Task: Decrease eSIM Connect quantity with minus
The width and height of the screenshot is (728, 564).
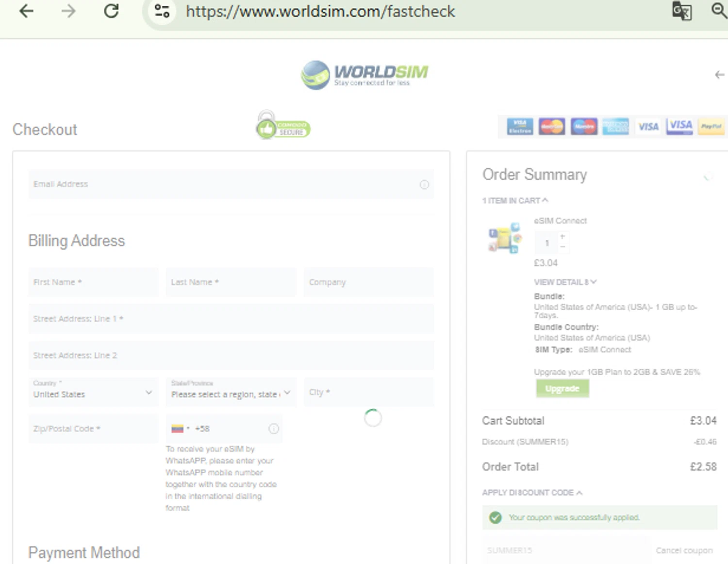Action: (x=563, y=247)
